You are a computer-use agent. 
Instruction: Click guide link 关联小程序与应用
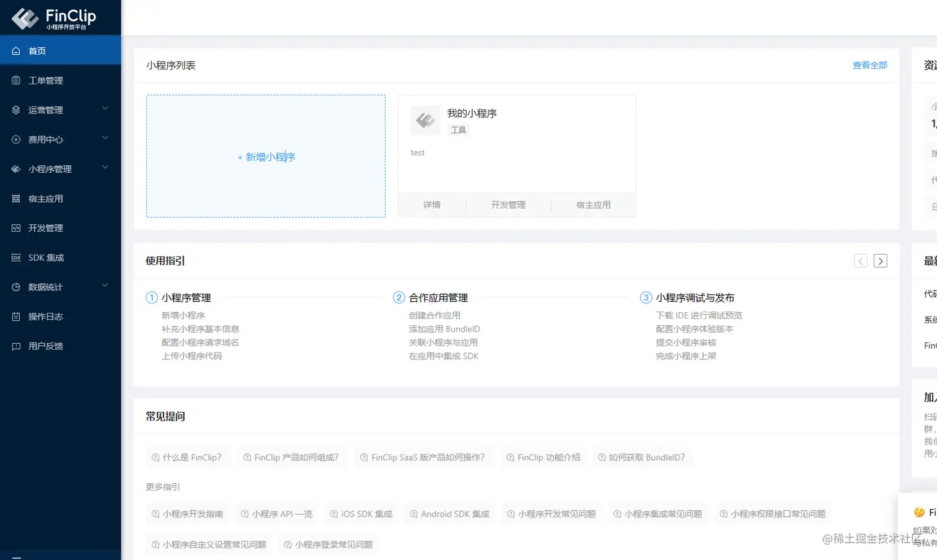(x=443, y=343)
